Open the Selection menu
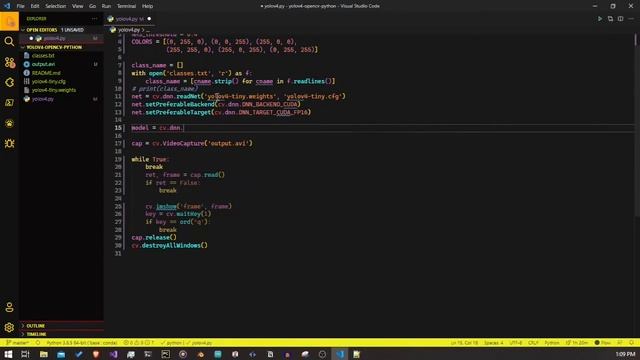The width and height of the screenshot is (640, 360). (56, 6)
